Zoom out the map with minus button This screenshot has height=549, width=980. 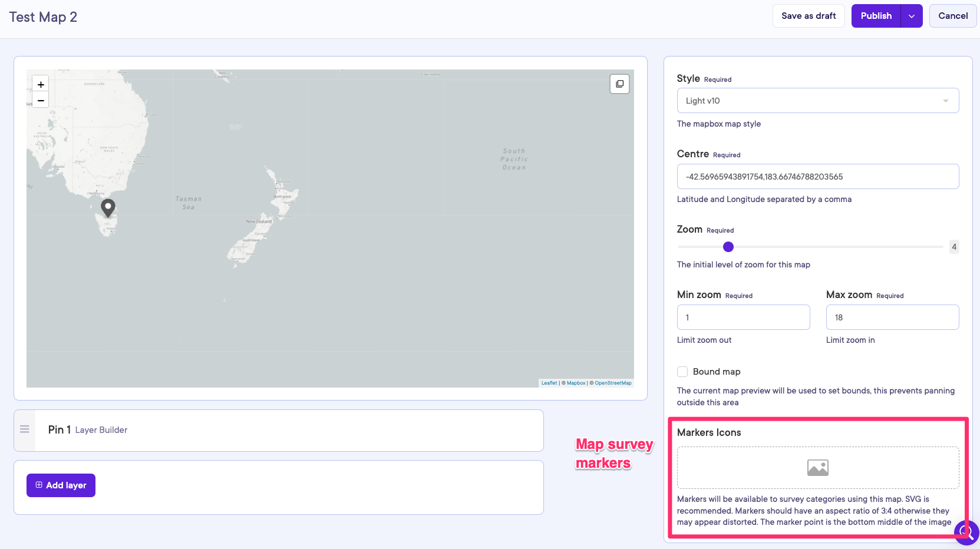pyautogui.click(x=41, y=101)
